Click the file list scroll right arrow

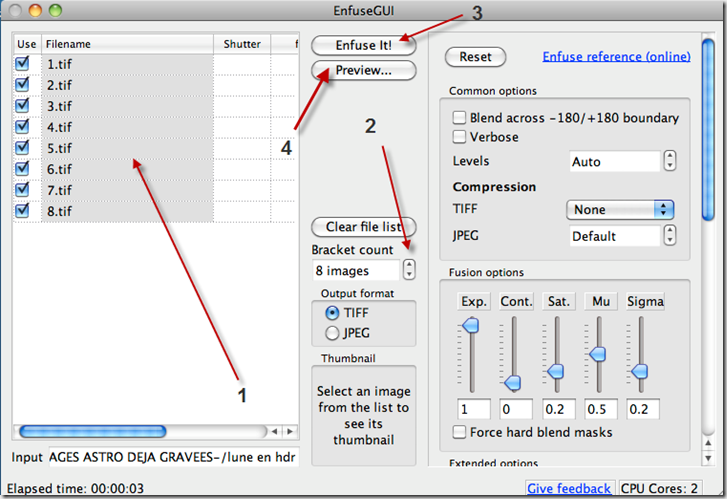[290, 431]
